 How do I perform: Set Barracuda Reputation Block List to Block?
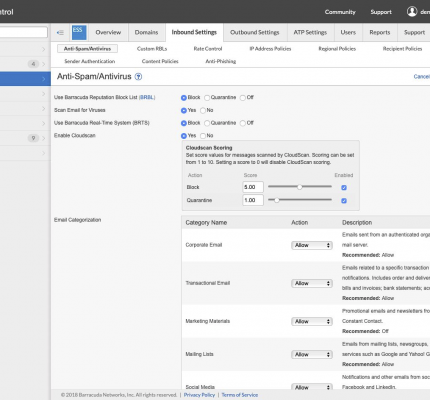(x=184, y=98)
